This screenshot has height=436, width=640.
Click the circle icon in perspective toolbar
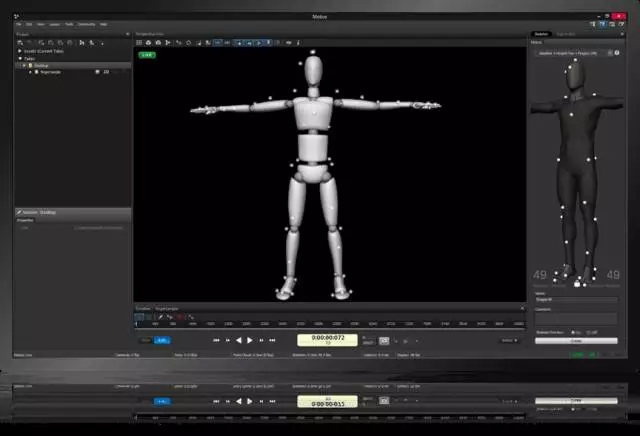[188, 42]
